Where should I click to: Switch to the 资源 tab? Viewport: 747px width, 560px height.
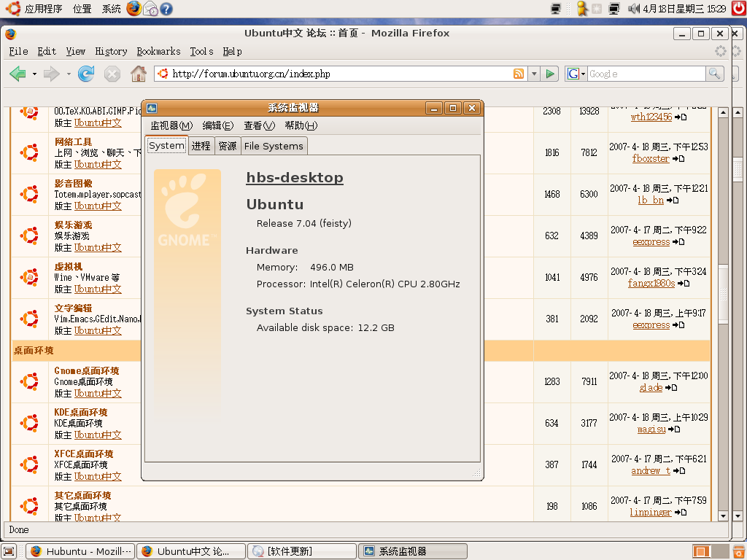click(228, 146)
